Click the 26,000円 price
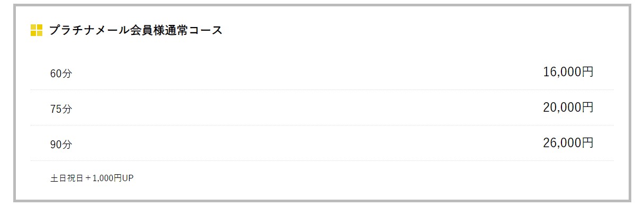 click(x=568, y=143)
